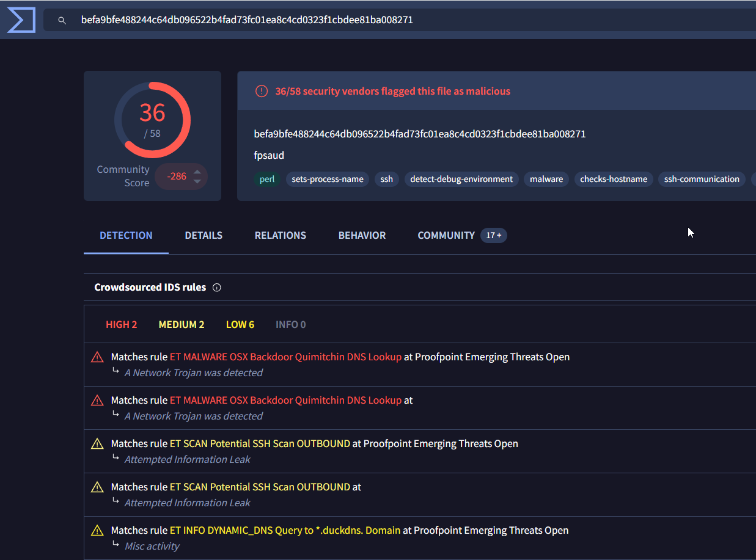Select the ssh-communication tag

[702, 179]
